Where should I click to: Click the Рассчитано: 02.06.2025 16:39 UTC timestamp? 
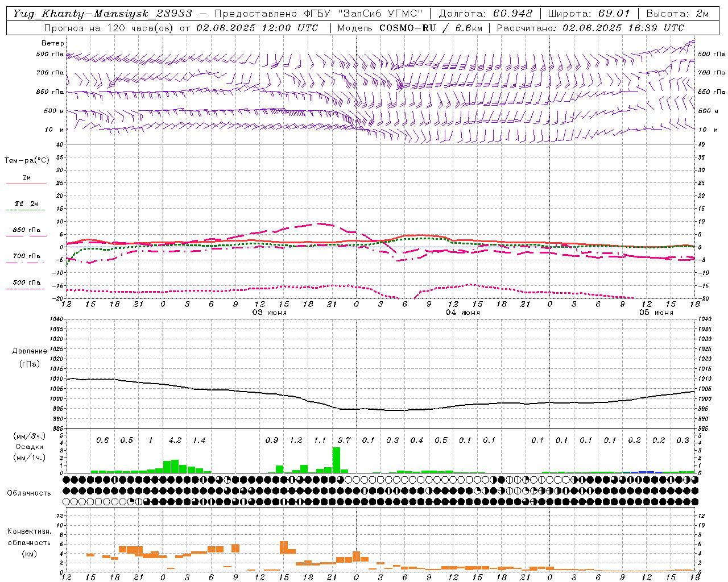coord(590,28)
